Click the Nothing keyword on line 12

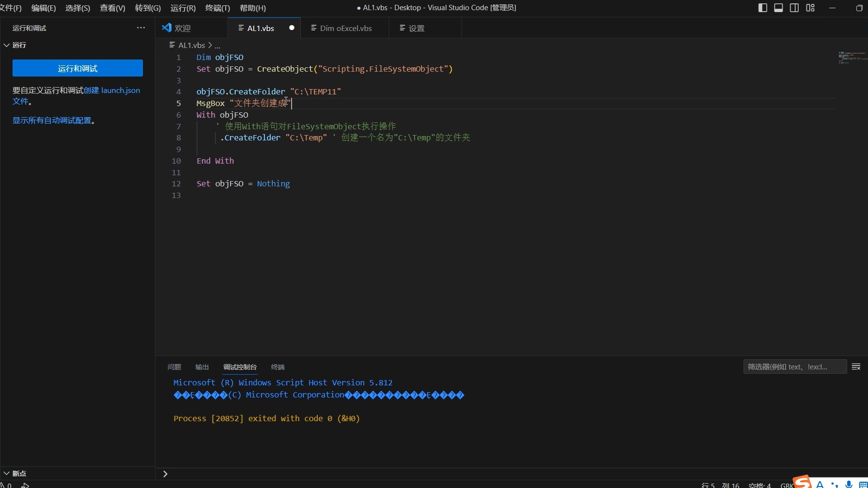(x=273, y=183)
